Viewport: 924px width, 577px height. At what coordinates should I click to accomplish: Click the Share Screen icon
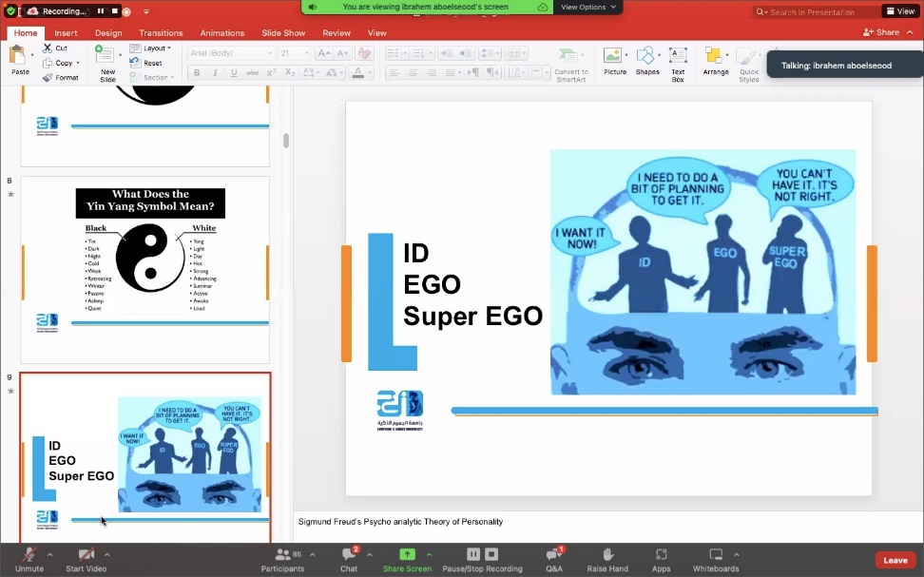click(407, 555)
